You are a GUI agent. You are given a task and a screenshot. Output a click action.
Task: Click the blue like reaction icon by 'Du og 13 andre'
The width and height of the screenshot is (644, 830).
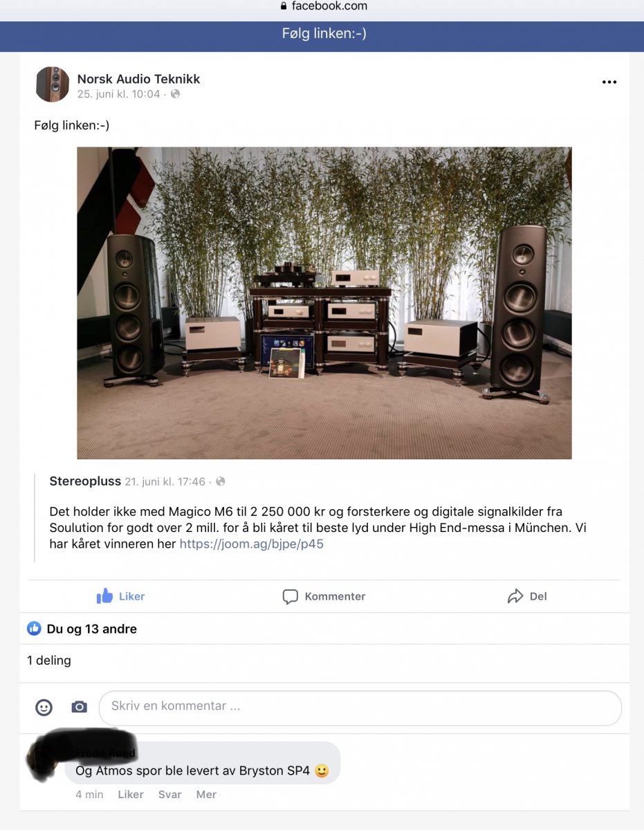pos(34,629)
